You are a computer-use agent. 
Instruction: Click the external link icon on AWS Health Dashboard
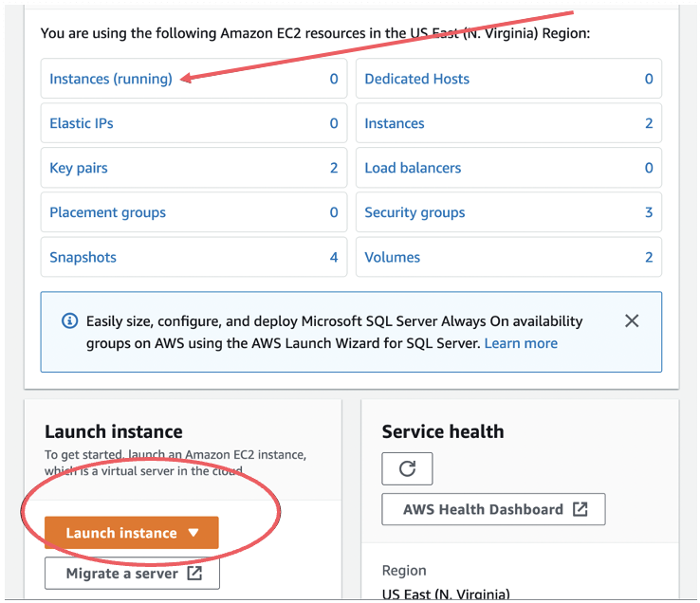coord(580,509)
